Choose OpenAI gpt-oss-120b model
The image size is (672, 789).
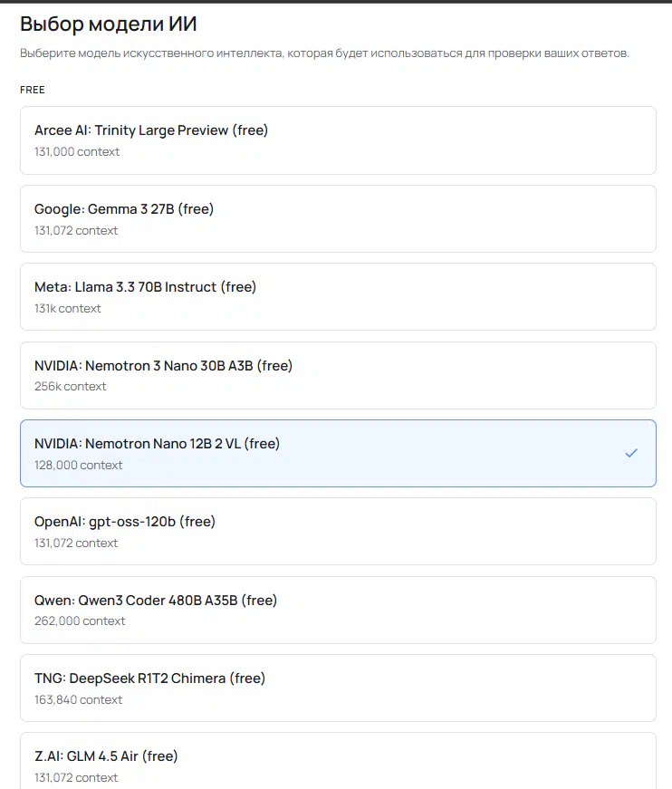[337, 531]
